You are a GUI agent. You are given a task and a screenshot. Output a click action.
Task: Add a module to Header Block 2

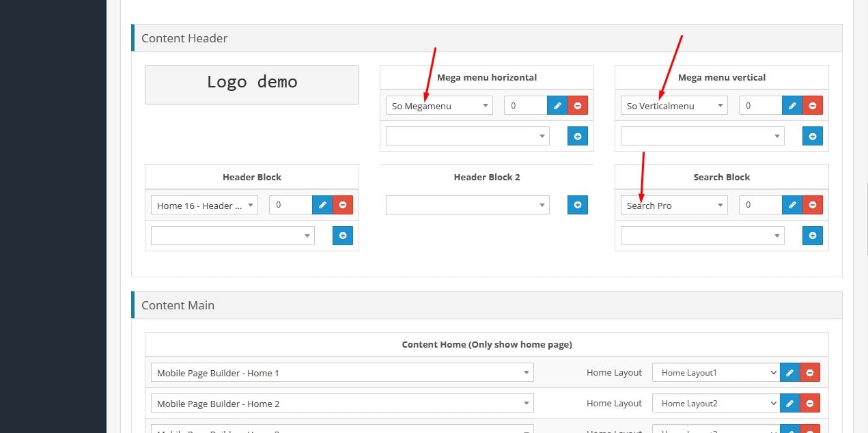click(578, 205)
